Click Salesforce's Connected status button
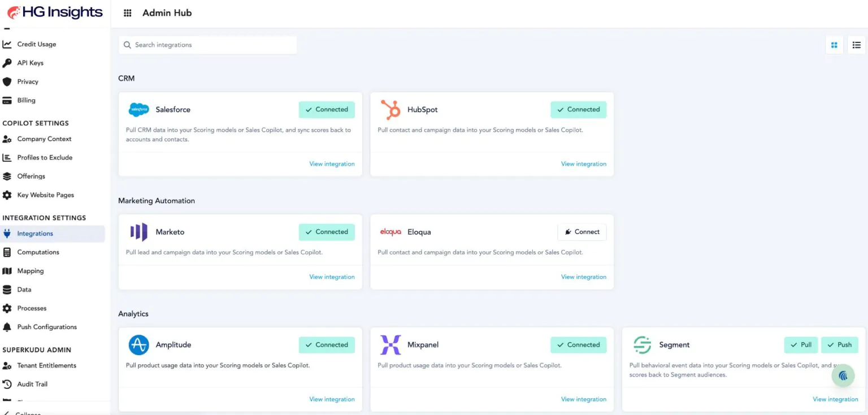The width and height of the screenshot is (868, 415). 327,110
